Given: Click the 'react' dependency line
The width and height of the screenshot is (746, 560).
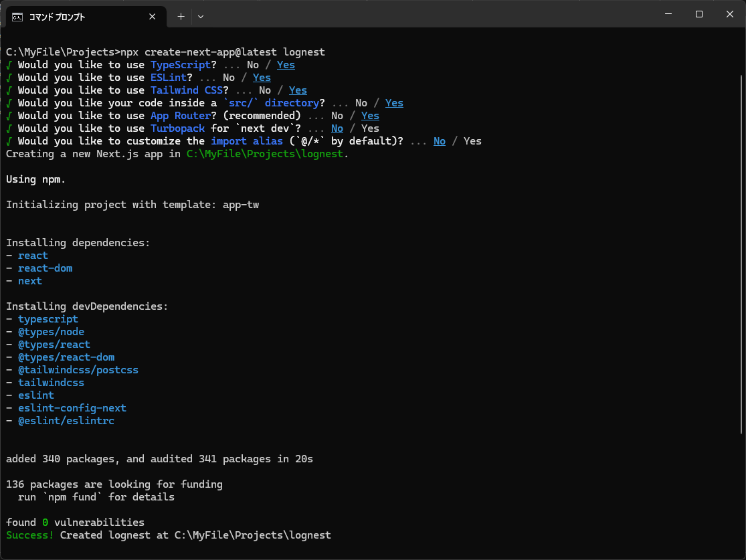Looking at the screenshot, I should pyautogui.click(x=27, y=256).
